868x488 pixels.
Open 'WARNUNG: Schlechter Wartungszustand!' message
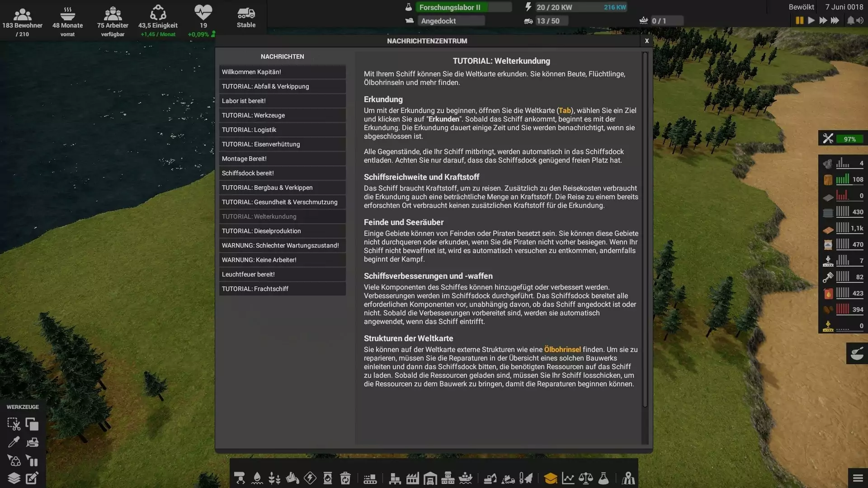[x=283, y=245]
